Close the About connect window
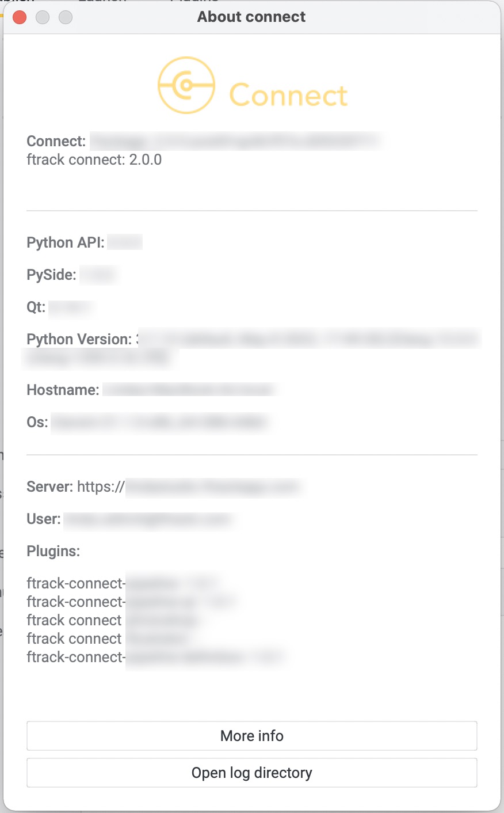This screenshot has height=813, width=504. (x=20, y=17)
